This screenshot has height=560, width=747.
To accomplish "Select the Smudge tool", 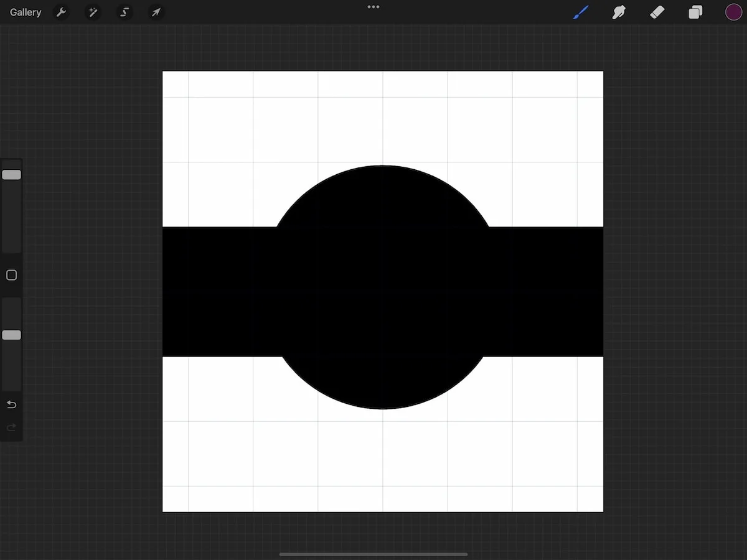I will coord(619,12).
